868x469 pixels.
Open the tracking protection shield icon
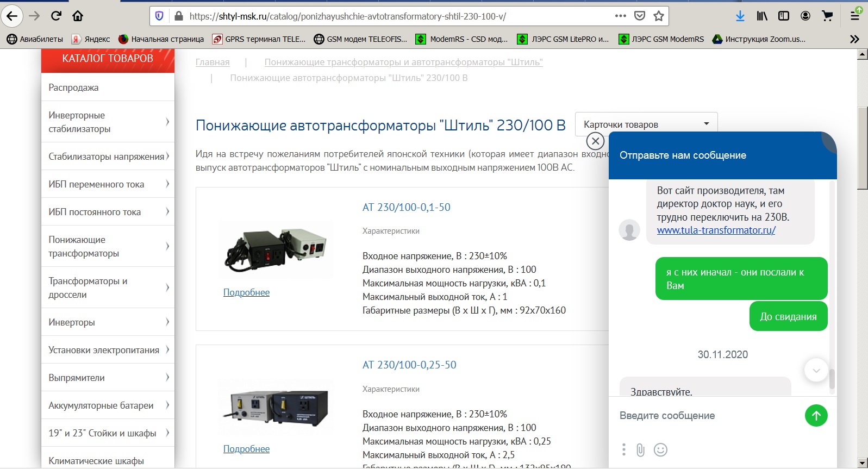(159, 16)
